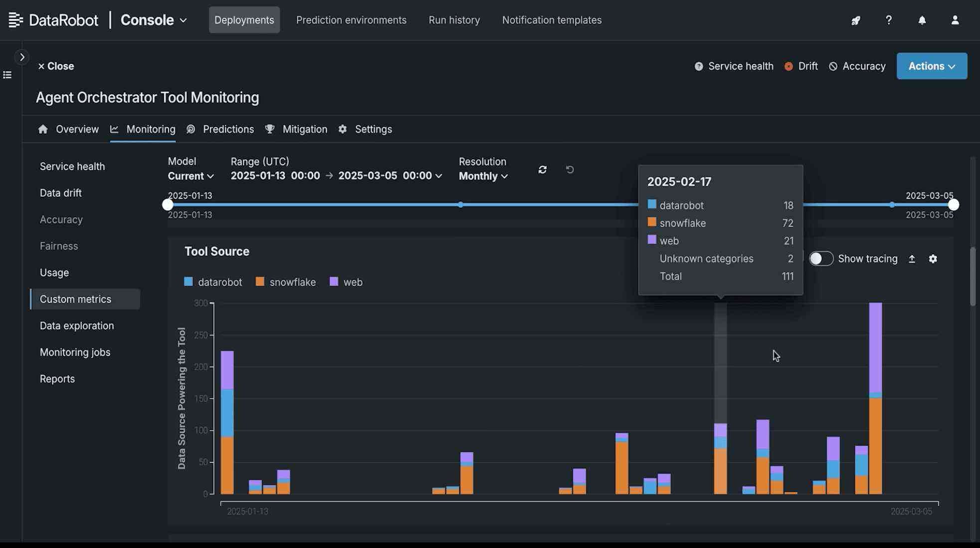Switch to the Predictions tab
980x548 pixels.
click(x=228, y=129)
